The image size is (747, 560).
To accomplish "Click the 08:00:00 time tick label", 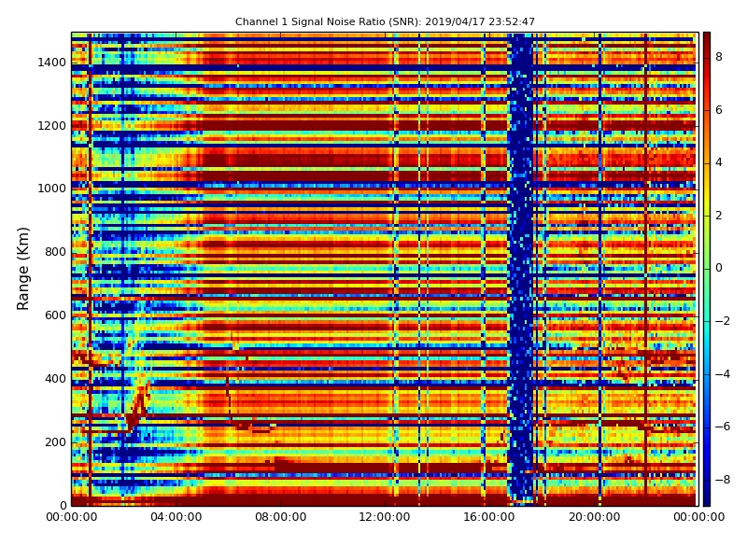I will pos(281,517).
